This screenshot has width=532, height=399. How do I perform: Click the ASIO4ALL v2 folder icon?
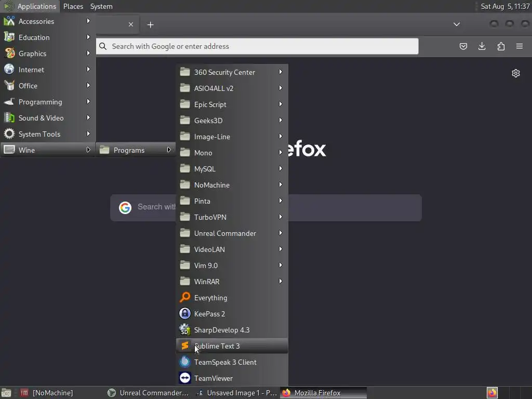tap(185, 88)
